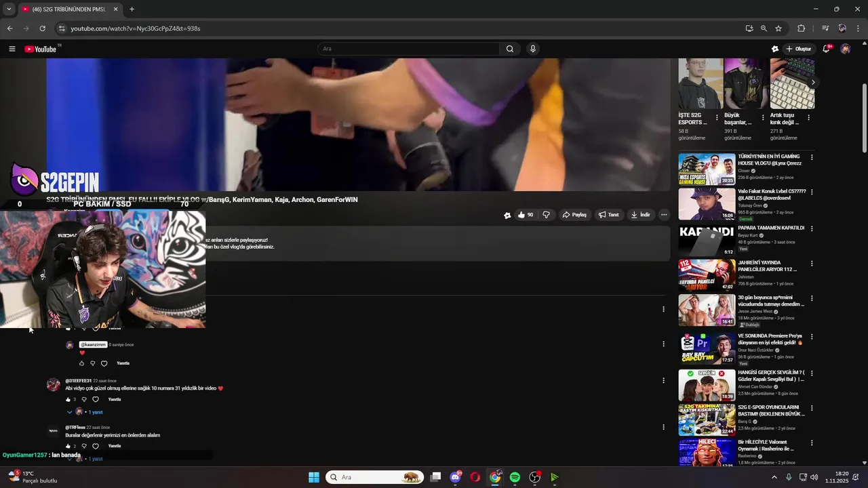Click the sparkle Ask icon beside Oluştur
Image resolution: width=868 pixels, height=488 pixels.
click(775, 49)
